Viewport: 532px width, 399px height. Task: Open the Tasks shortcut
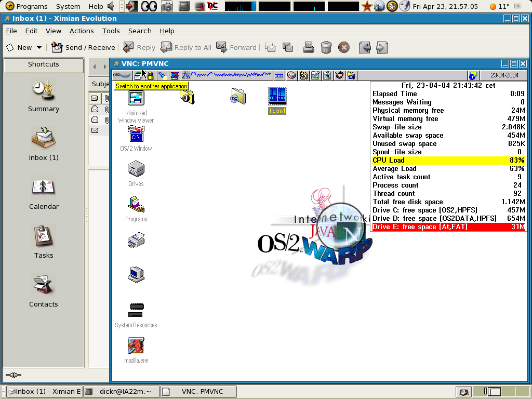point(44,242)
